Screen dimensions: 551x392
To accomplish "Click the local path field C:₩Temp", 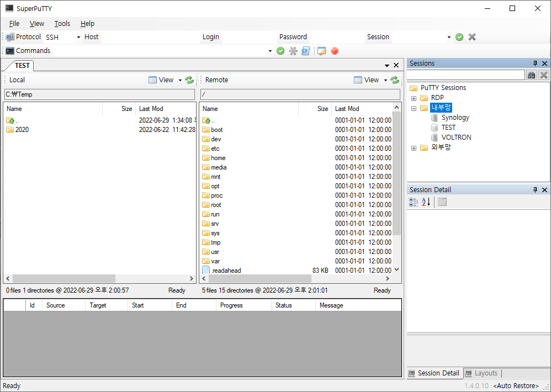I will click(x=99, y=94).
